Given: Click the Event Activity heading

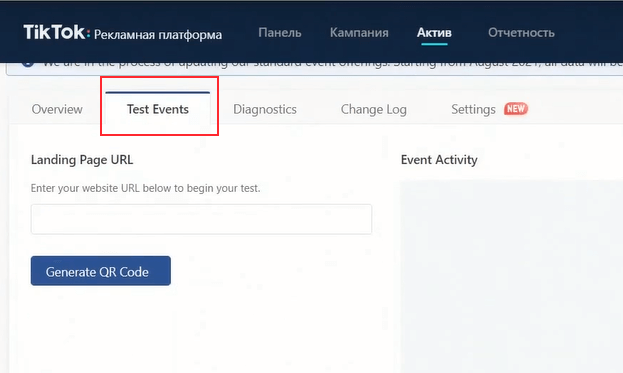Looking at the screenshot, I should (439, 160).
